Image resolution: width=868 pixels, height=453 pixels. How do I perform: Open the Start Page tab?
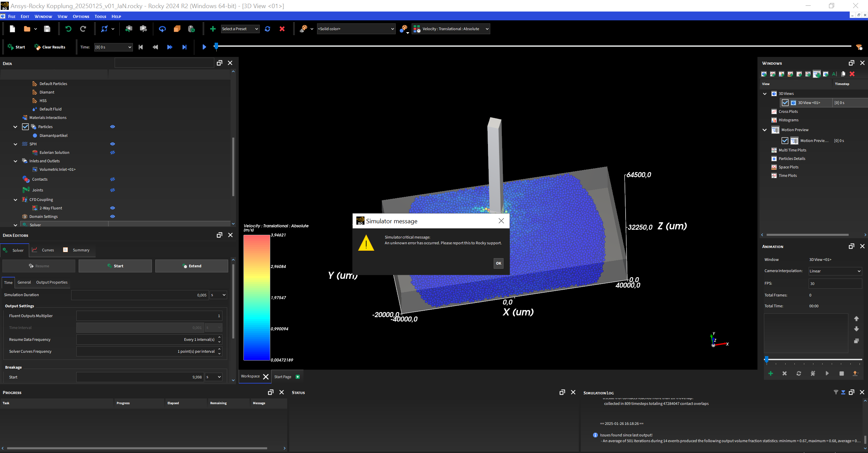[x=287, y=377]
